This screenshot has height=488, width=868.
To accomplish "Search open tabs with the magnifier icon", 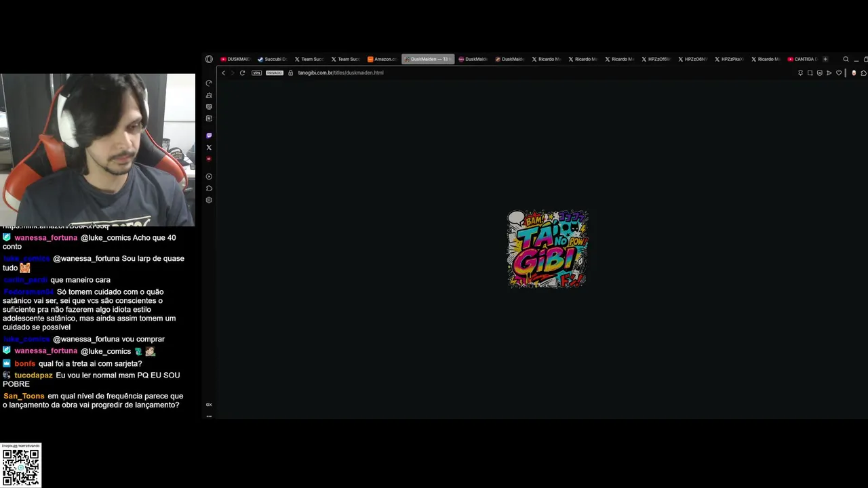I will pyautogui.click(x=846, y=59).
